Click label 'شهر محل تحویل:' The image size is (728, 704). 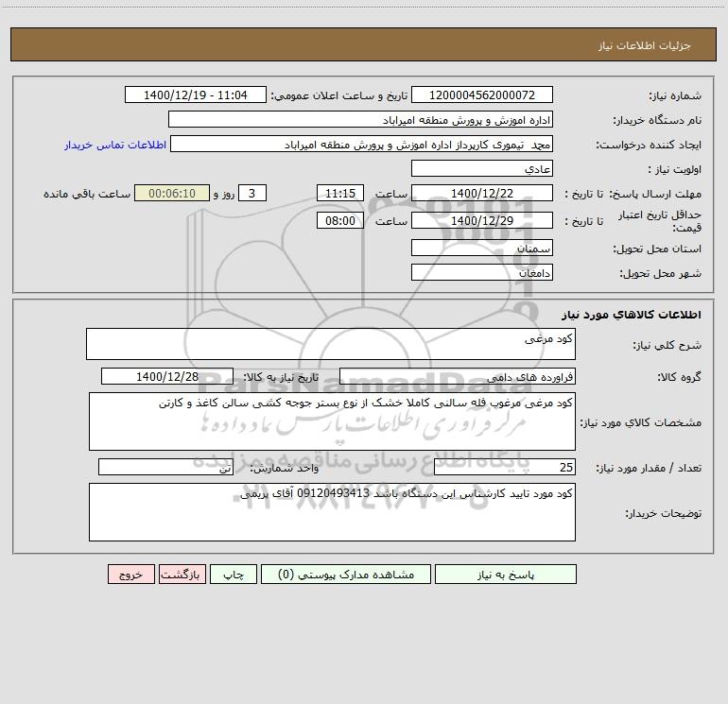[660, 273]
